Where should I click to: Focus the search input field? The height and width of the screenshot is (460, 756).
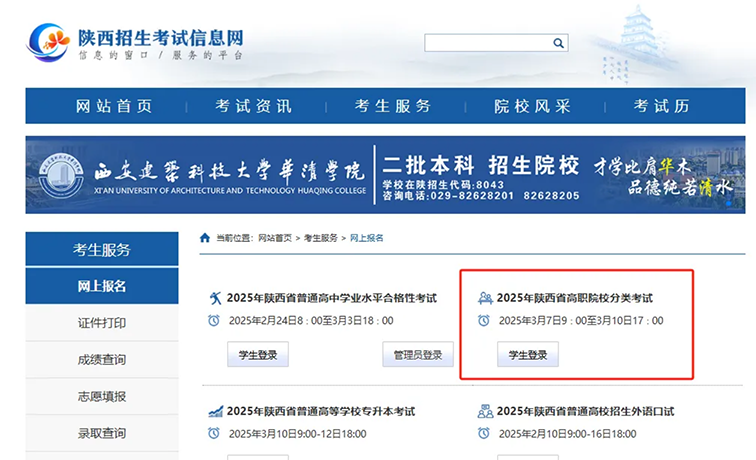(487, 43)
